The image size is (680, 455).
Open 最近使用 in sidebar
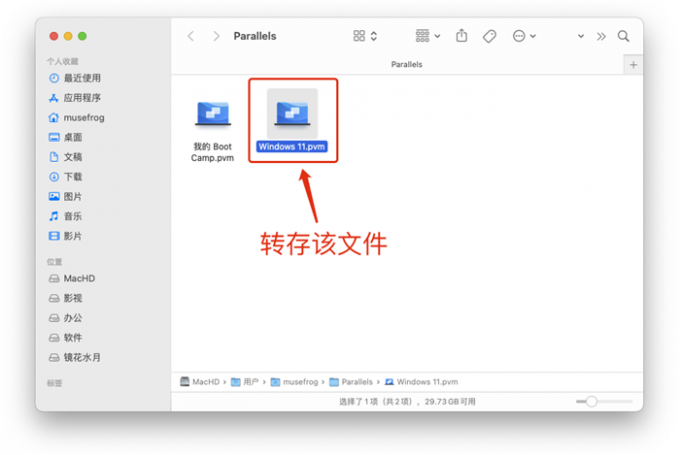[x=82, y=78]
